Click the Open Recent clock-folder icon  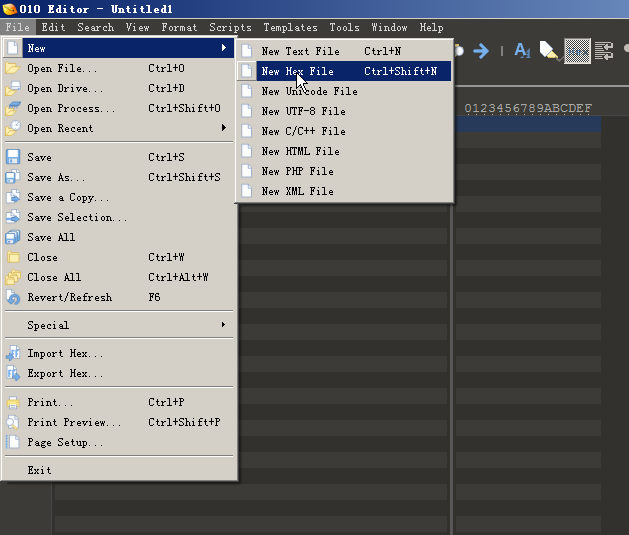pos(13,128)
